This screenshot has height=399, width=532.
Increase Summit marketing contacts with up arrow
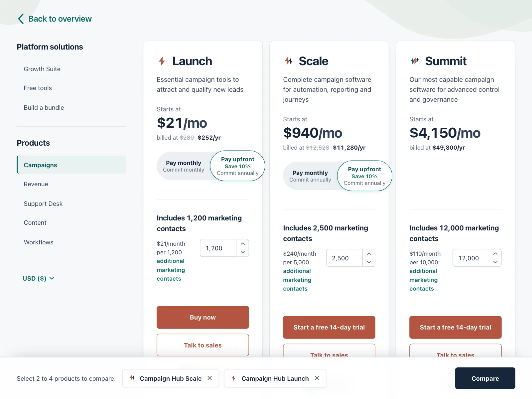click(495, 254)
